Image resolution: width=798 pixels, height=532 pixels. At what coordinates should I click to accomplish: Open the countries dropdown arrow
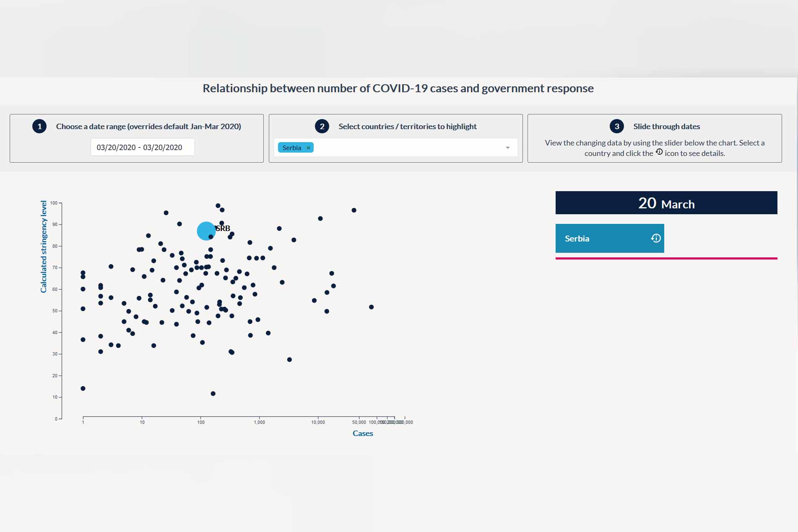pyautogui.click(x=507, y=148)
